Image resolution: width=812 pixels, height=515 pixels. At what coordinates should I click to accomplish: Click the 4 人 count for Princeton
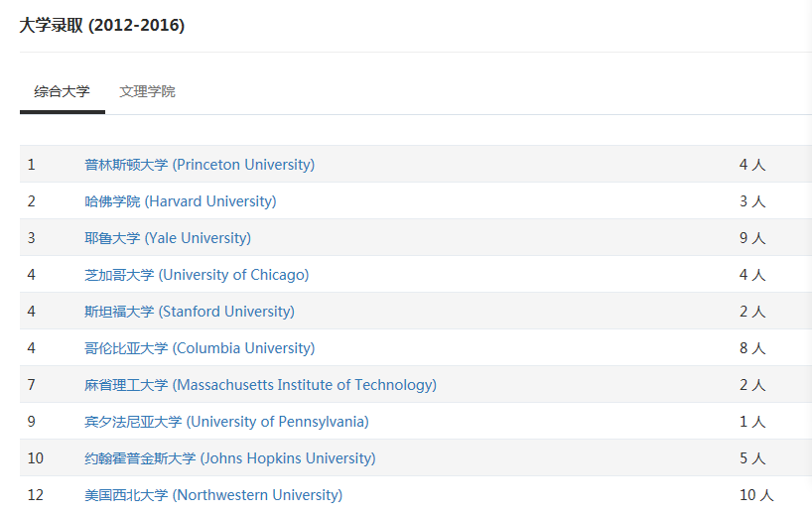pos(752,165)
